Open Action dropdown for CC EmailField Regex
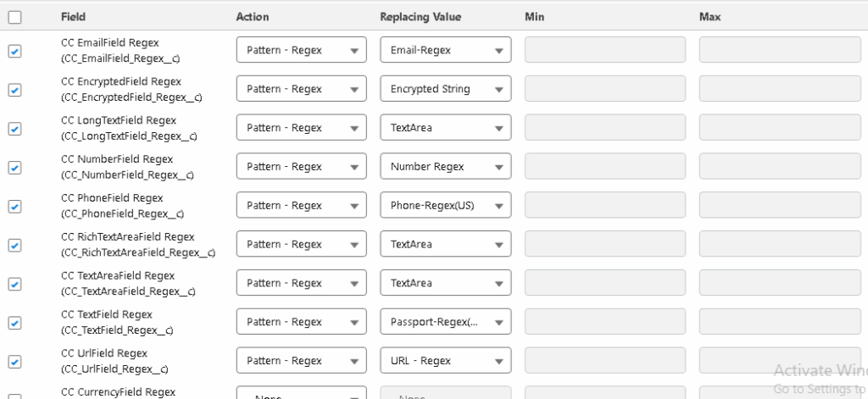Viewport: 868px width, 399px height. [301, 50]
